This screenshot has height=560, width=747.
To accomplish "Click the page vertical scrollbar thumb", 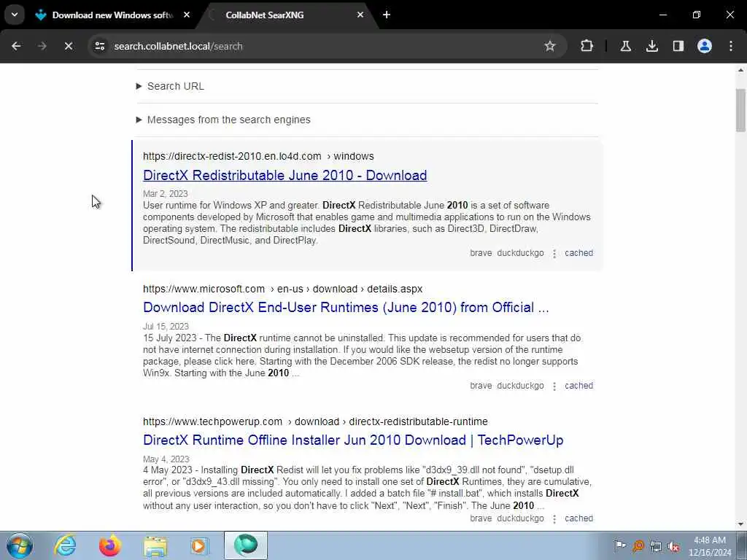I will (x=741, y=110).
